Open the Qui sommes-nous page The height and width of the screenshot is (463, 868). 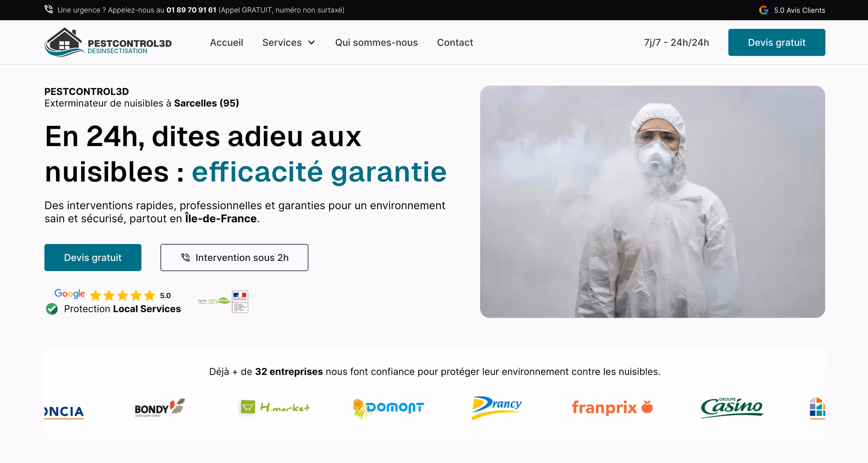click(376, 43)
